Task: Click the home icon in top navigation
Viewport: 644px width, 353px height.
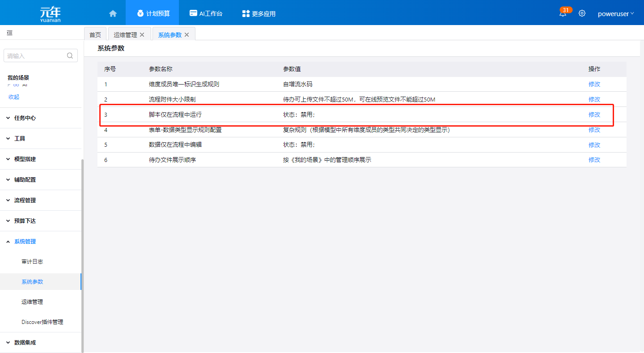Action: click(113, 13)
